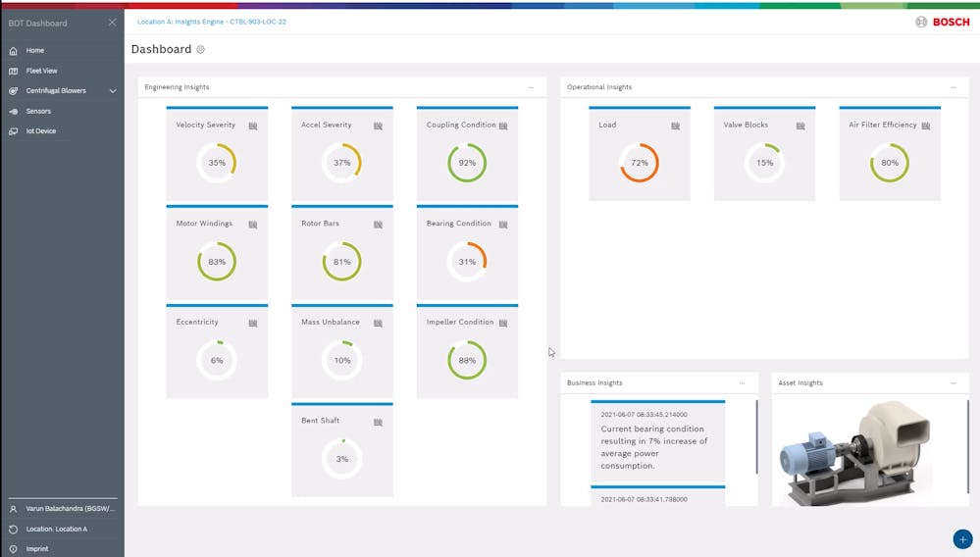980x557 pixels.
Task: Open Engineering Insights panel options menu
Action: (531, 87)
